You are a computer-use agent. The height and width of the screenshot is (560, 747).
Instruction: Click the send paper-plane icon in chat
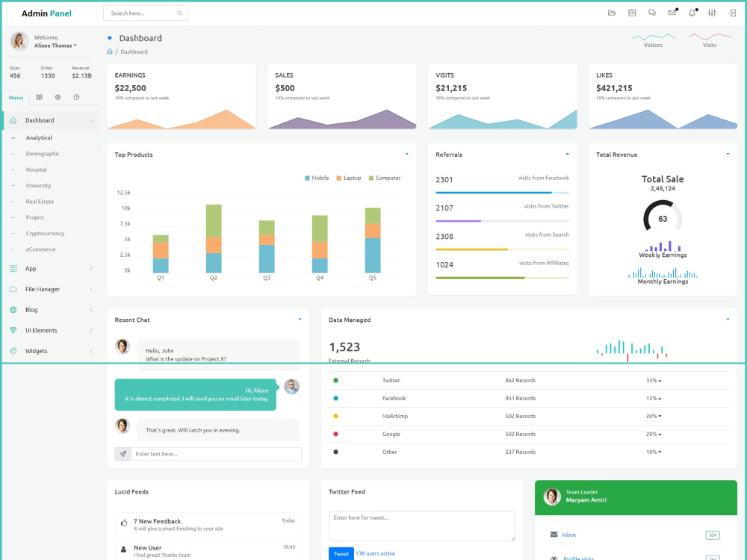pyautogui.click(x=123, y=454)
